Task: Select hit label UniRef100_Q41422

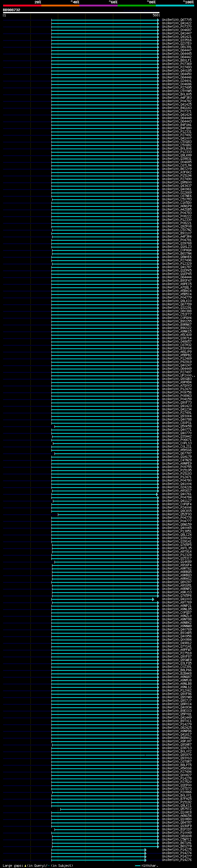Action: (177, 23)
